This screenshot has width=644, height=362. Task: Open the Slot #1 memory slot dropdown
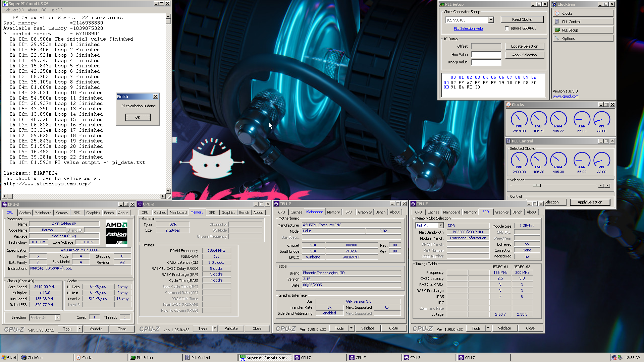click(441, 226)
